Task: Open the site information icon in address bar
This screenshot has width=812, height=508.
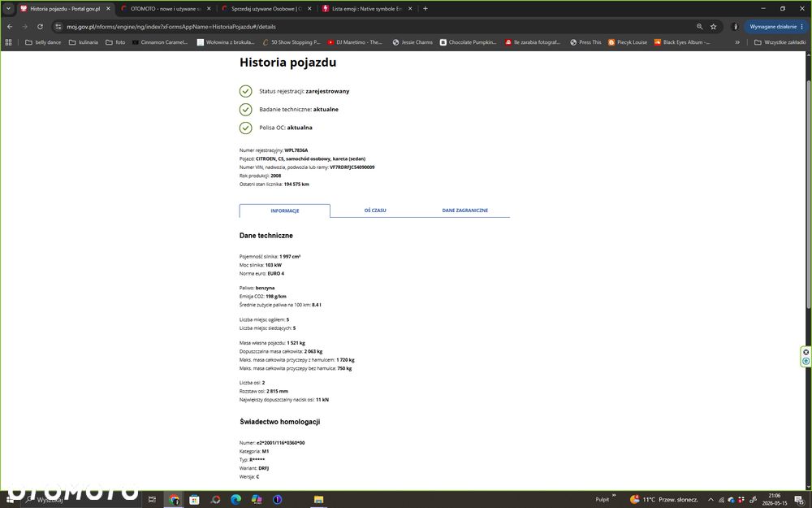Action: pyautogui.click(x=58, y=27)
